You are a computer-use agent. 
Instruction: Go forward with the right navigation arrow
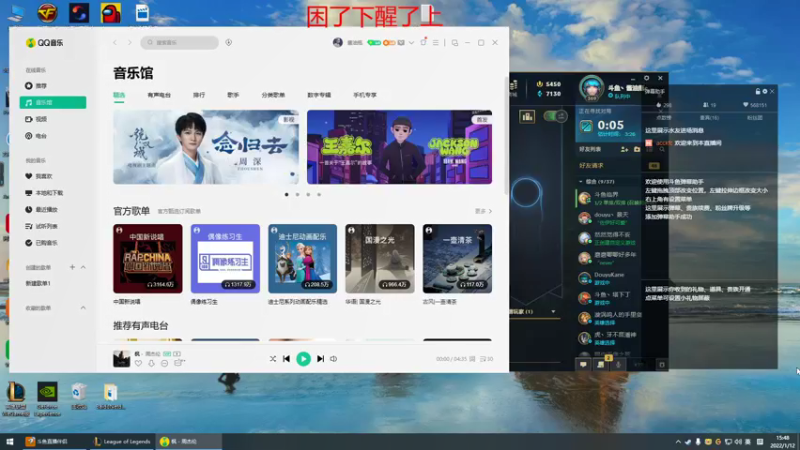pos(130,42)
